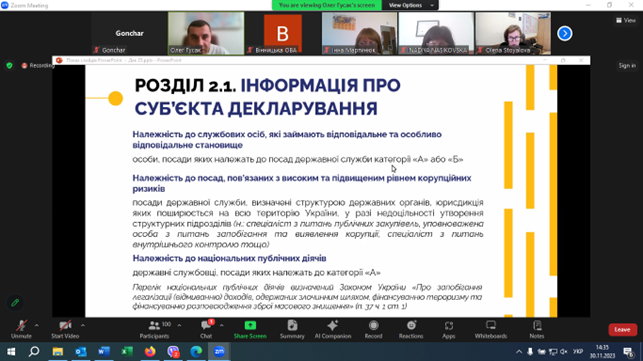Select Олег Гусак video tile

pyautogui.click(x=206, y=33)
